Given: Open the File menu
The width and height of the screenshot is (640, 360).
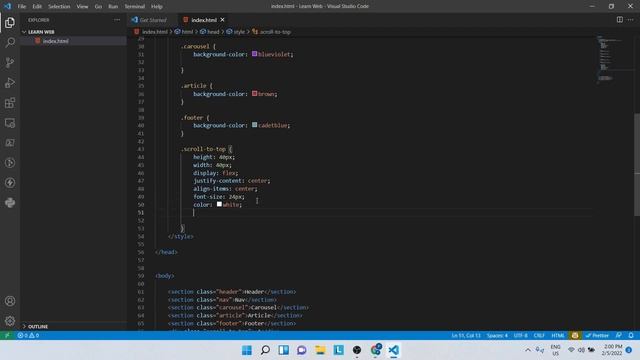Looking at the screenshot, I should pyautogui.click(x=22, y=7).
